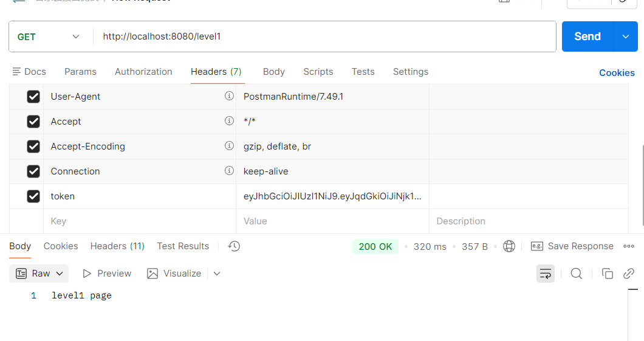Open the Test Results tab

(183, 246)
